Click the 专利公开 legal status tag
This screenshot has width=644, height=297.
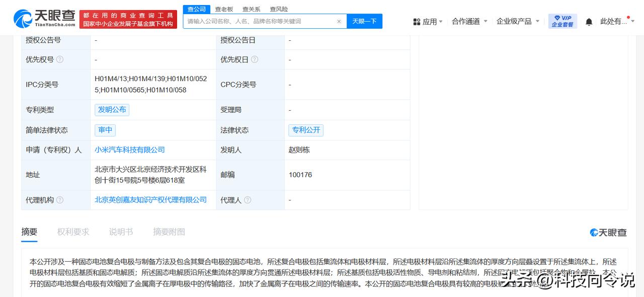point(306,130)
